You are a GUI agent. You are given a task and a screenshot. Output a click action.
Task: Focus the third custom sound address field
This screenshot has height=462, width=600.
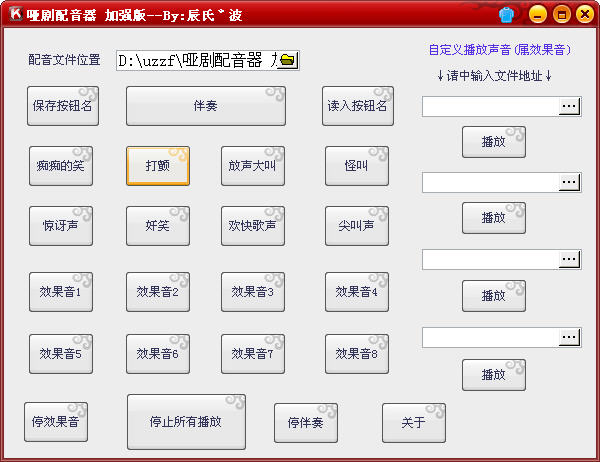click(491, 260)
